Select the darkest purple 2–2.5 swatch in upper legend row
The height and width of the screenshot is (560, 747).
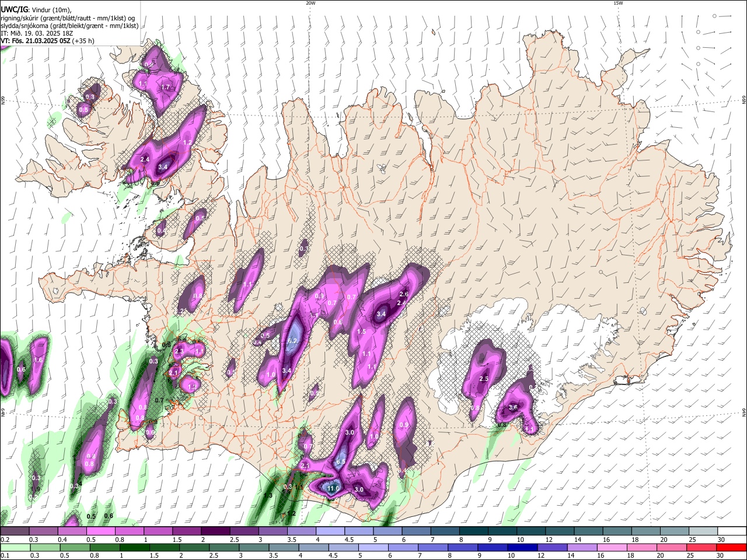click(x=215, y=531)
